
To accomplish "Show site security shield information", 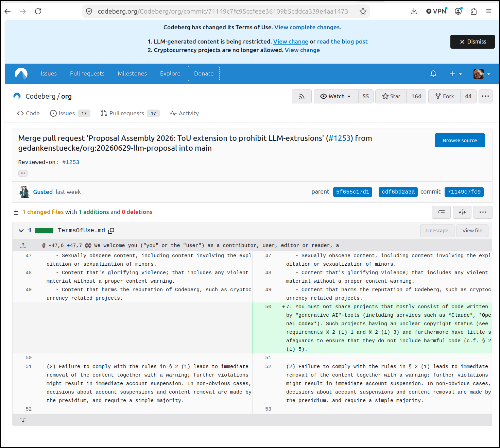I will [x=89, y=11].
